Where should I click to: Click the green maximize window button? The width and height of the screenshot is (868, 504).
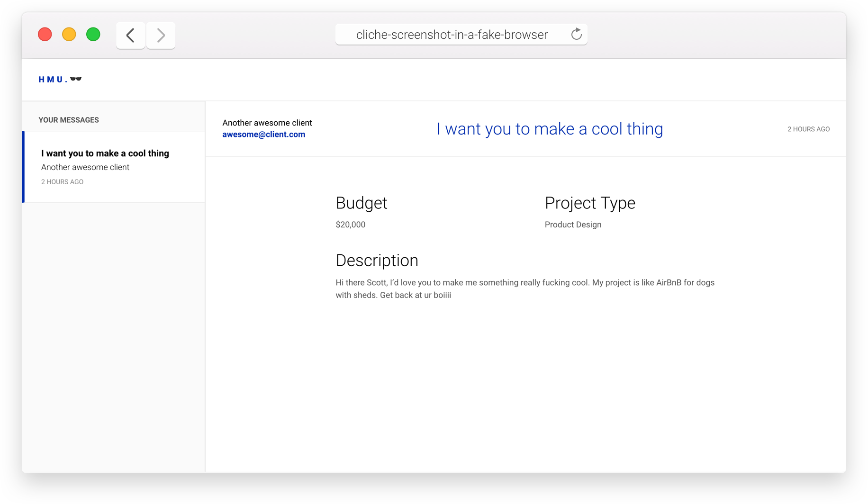click(93, 35)
